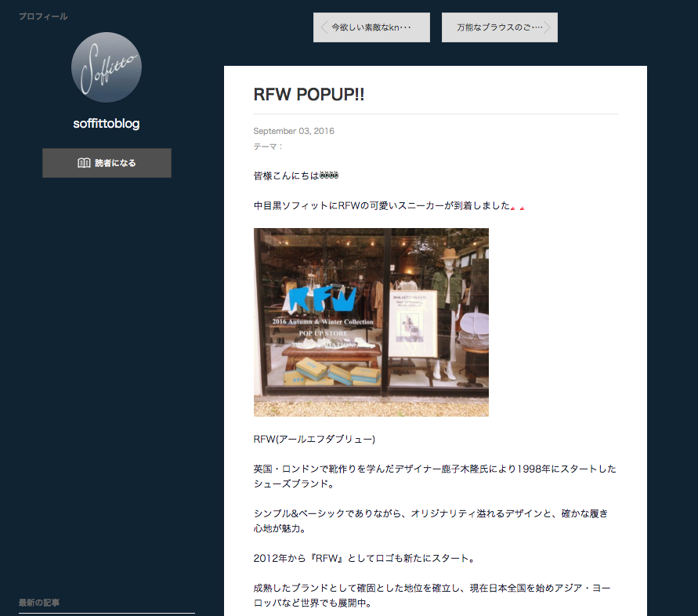Click the paragraph beginning シンプル&ベーシック
The width and height of the screenshot is (698, 616).
[431, 520]
